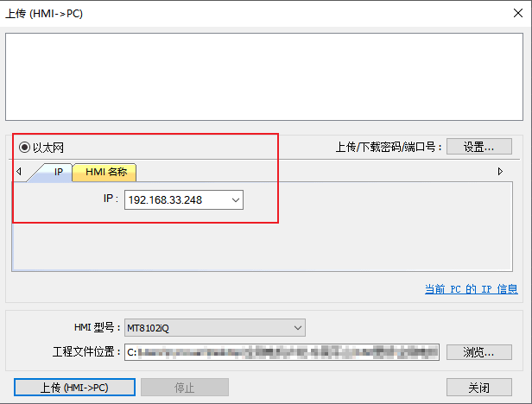Image resolution: width=532 pixels, height=404 pixels.
Task: Click inside the empty log output area
Action: point(264,77)
